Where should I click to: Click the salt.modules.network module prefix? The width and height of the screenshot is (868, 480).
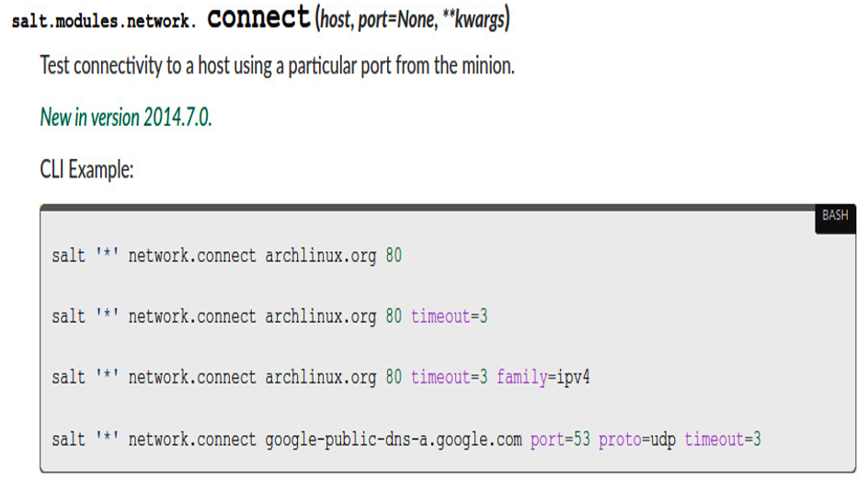click(104, 21)
